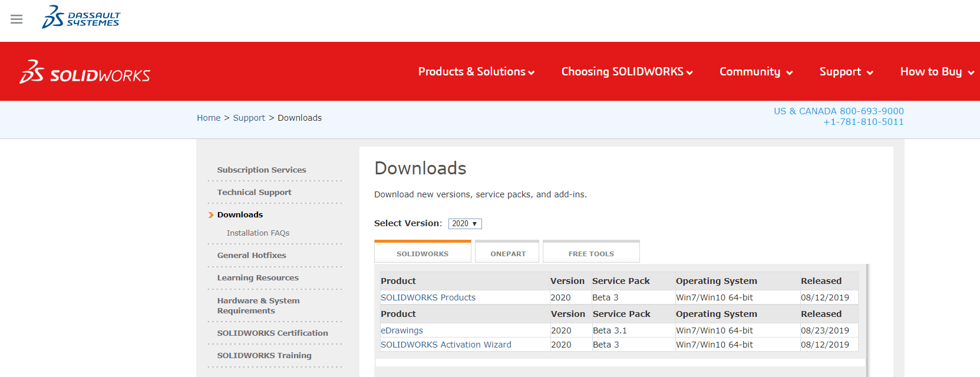Select Downloads in the sidebar

pos(240,214)
